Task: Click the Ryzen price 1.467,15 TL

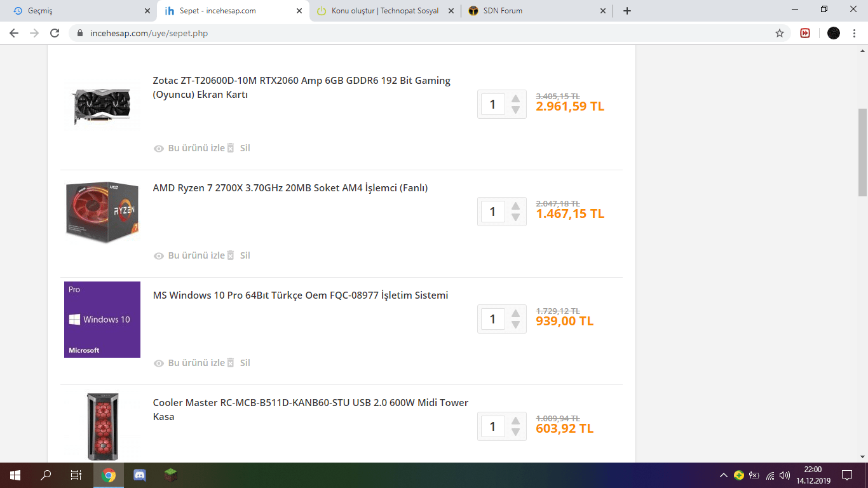Action: 570,213
